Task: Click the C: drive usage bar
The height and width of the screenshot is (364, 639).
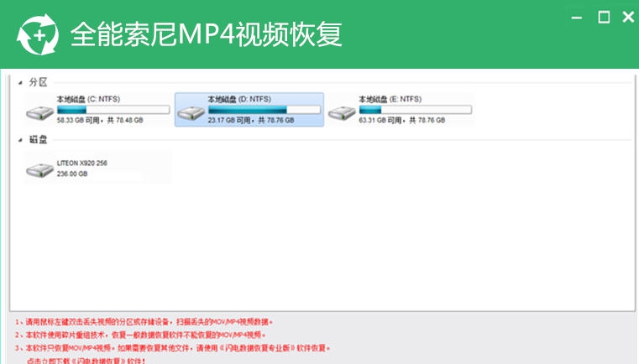Action: (113, 110)
